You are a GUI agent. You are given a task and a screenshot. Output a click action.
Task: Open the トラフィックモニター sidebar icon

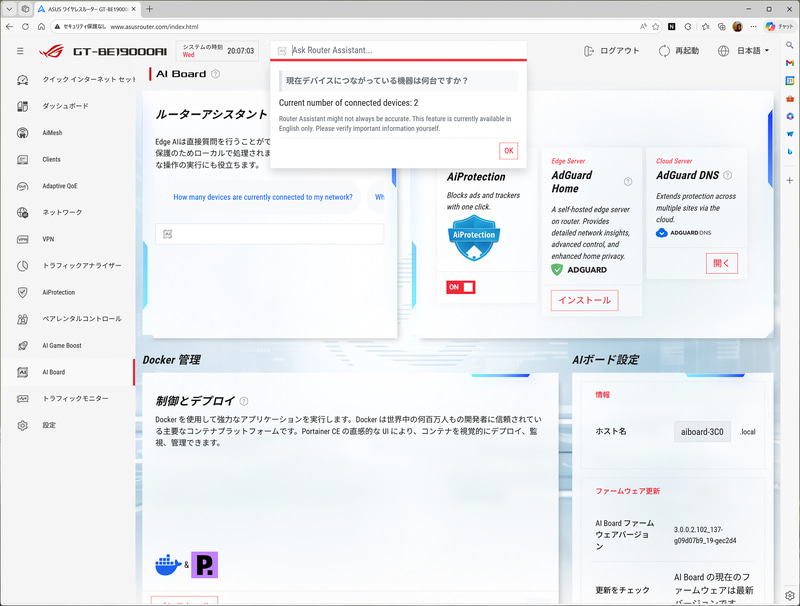pos(22,399)
